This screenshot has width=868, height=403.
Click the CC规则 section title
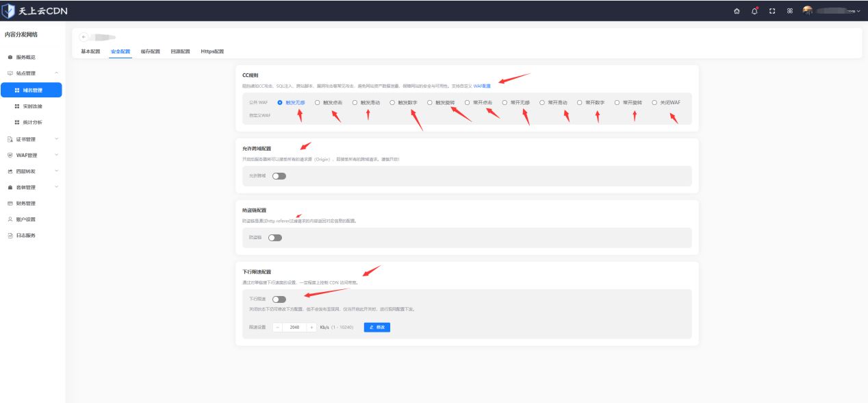click(x=250, y=75)
